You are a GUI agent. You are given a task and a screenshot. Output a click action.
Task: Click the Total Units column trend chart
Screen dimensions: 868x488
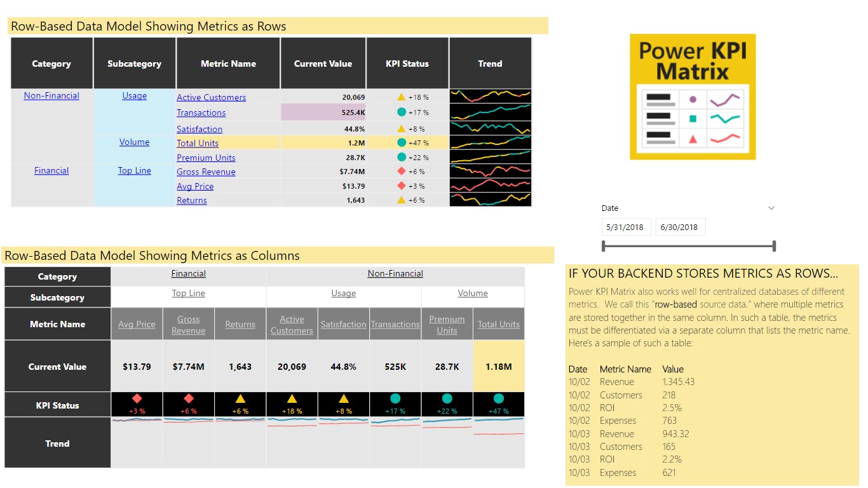pos(499,442)
